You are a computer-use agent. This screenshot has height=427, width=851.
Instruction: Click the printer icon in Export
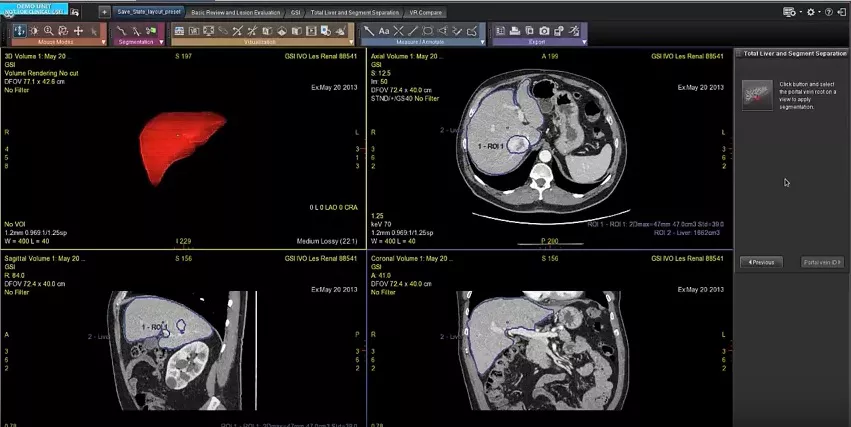(515, 31)
